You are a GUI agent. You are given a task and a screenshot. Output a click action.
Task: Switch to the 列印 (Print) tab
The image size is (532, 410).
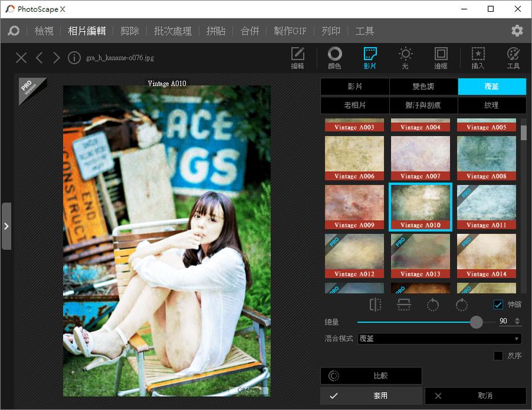(x=331, y=31)
